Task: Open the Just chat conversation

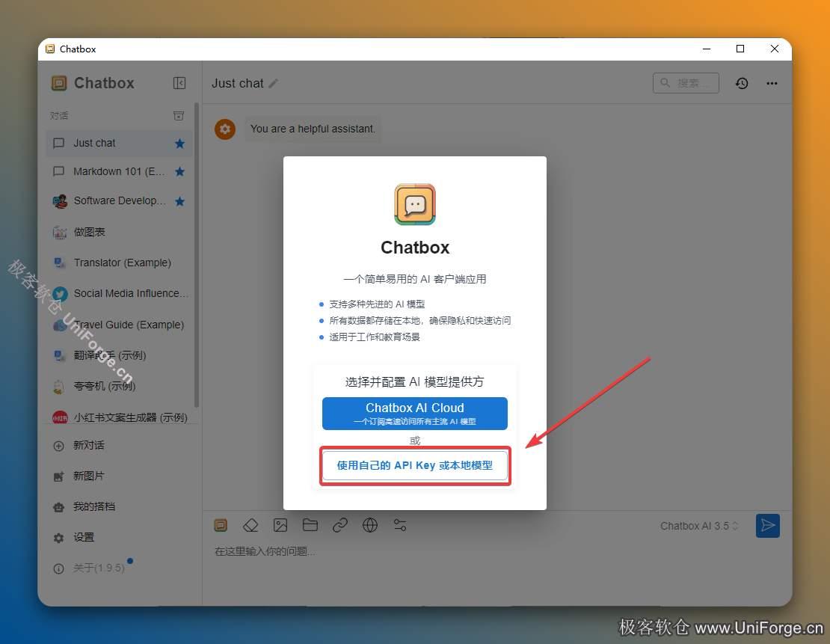Action: (x=120, y=143)
